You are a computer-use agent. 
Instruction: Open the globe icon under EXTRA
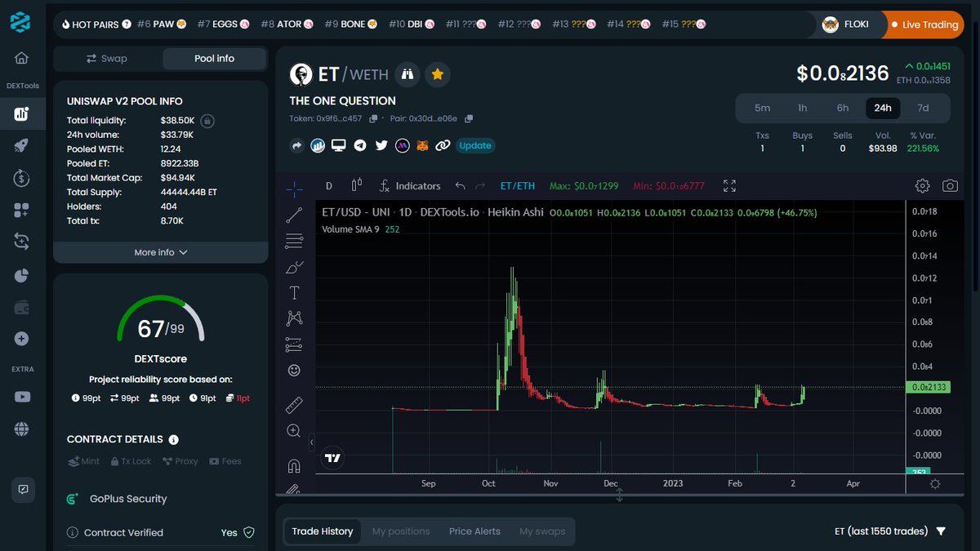pos(21,429)
